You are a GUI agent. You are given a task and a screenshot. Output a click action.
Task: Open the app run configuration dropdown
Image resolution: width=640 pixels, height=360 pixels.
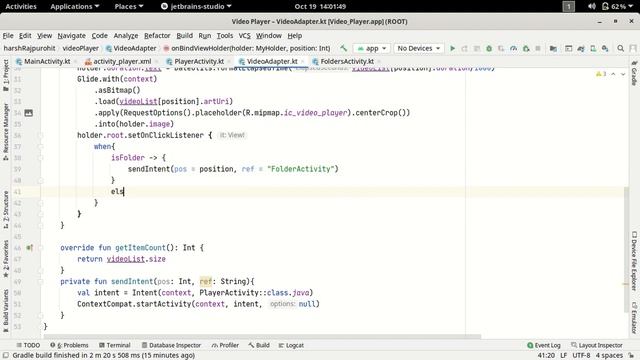pyautogui.click(x=372, y=48)
